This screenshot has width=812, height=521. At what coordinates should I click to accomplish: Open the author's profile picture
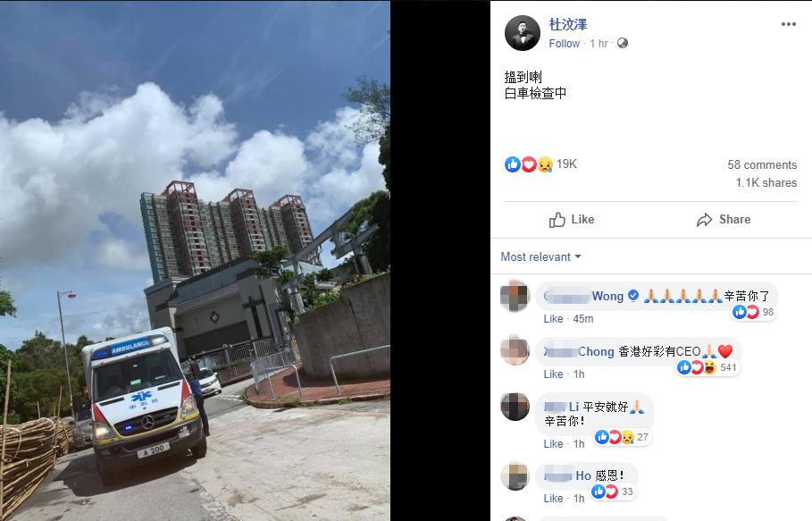pos(523,33)
